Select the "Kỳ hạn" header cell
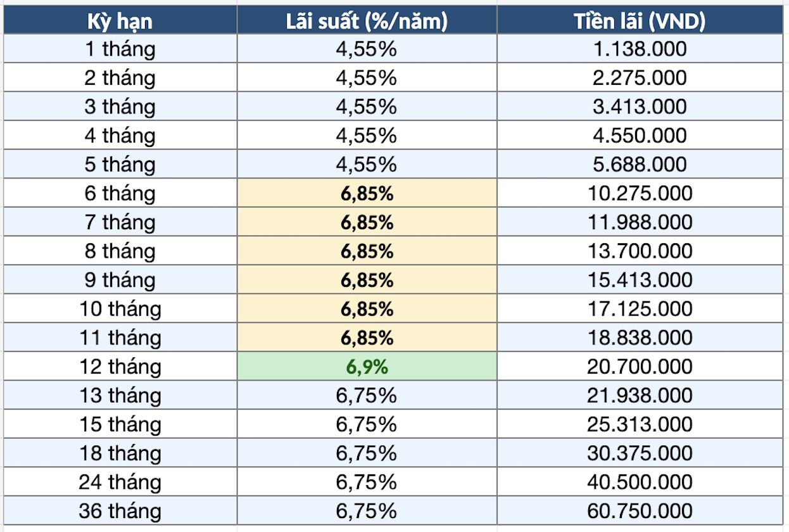 [120, 20]
